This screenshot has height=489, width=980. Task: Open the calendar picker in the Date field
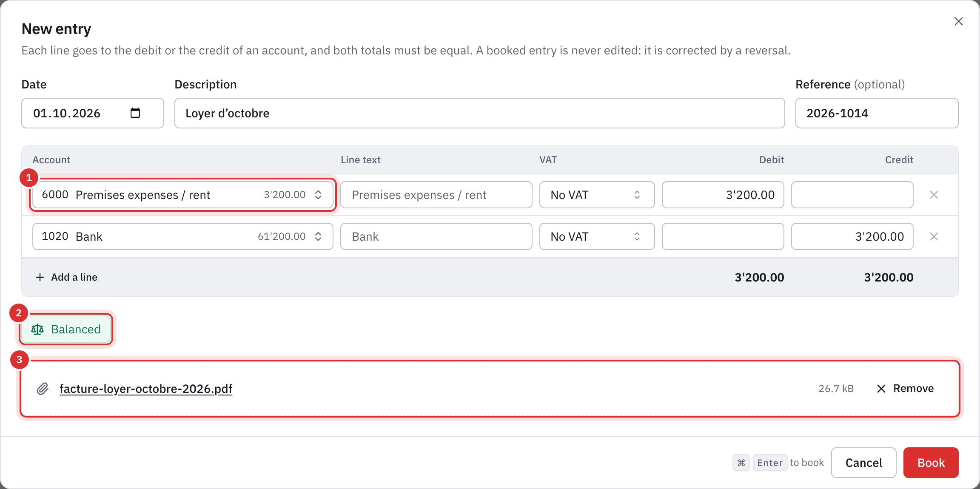[135, 113]
